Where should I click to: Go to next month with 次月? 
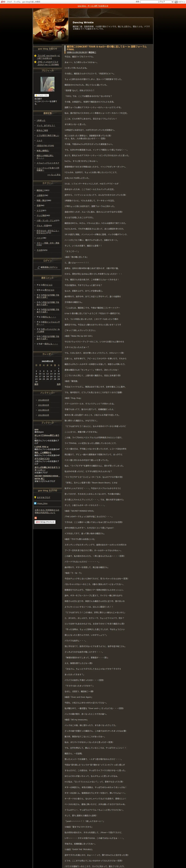coord(58,385)
